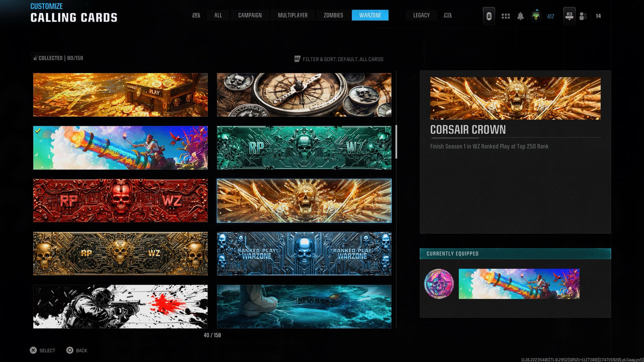The image size is (644, 362).
Task: Open notifications bell icon
Action: click(521, 16)
